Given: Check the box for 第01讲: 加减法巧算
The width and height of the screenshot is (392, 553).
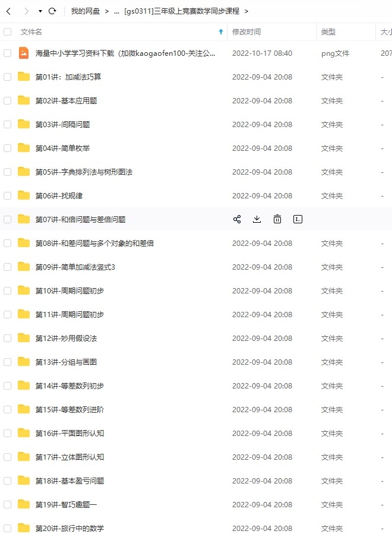Looking at the screenshot, I should click(7, 77).
